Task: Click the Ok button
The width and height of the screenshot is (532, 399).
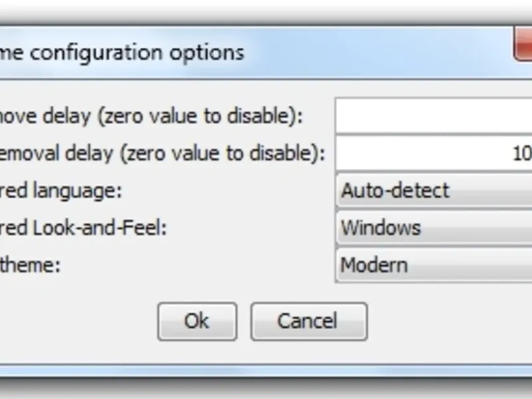Action: pos(197,322)
